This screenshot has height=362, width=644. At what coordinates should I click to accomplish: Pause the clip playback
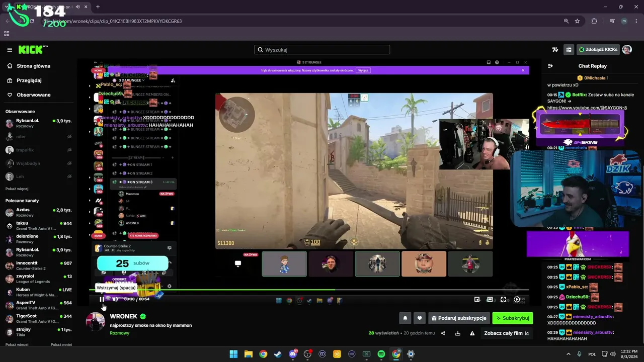pyautogui.click(x=102, y=299)
